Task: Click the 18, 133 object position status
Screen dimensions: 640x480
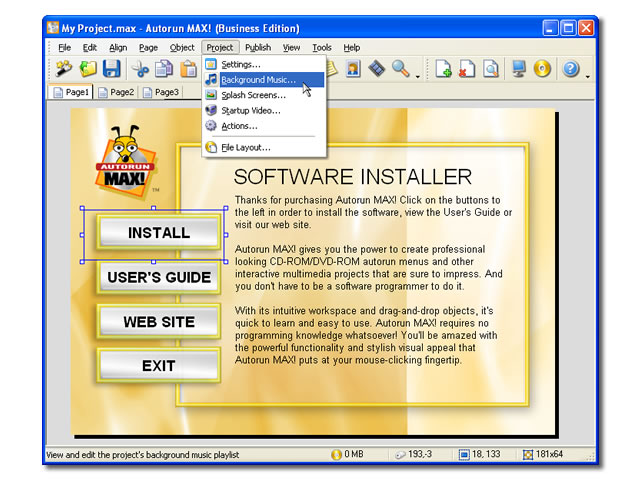Action: pyautogui.click(x=480, y=454)
